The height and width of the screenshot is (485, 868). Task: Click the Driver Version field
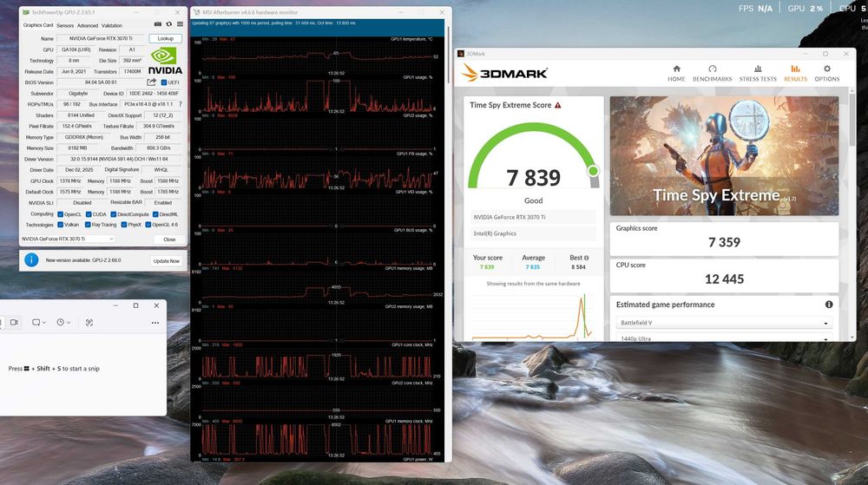point(120,159)
